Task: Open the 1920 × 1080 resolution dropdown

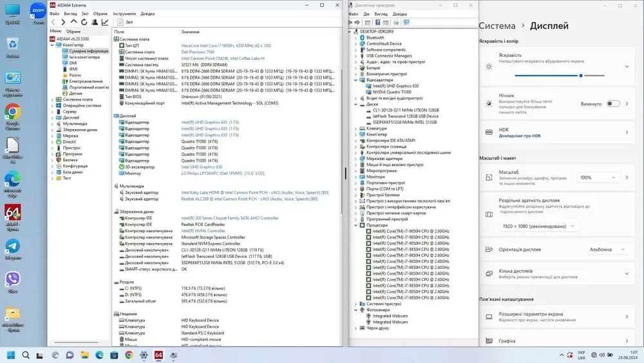Action: pyautogui.click(x=538, y=226)
